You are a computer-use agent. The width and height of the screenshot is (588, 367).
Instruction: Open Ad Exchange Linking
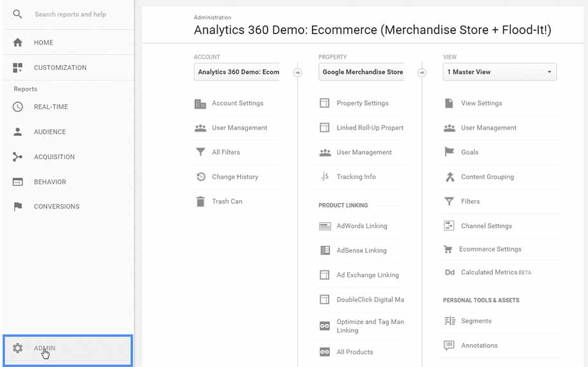(367, 275)
